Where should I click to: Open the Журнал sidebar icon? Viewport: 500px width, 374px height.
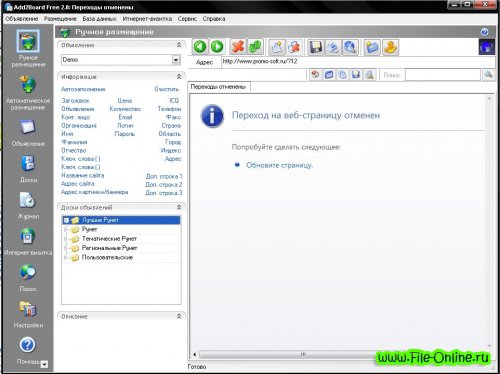coord(28,205)
